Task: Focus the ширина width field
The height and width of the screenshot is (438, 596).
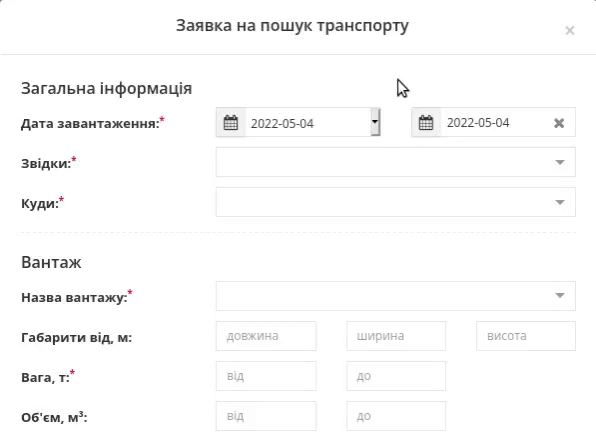Action: [396, 336]
